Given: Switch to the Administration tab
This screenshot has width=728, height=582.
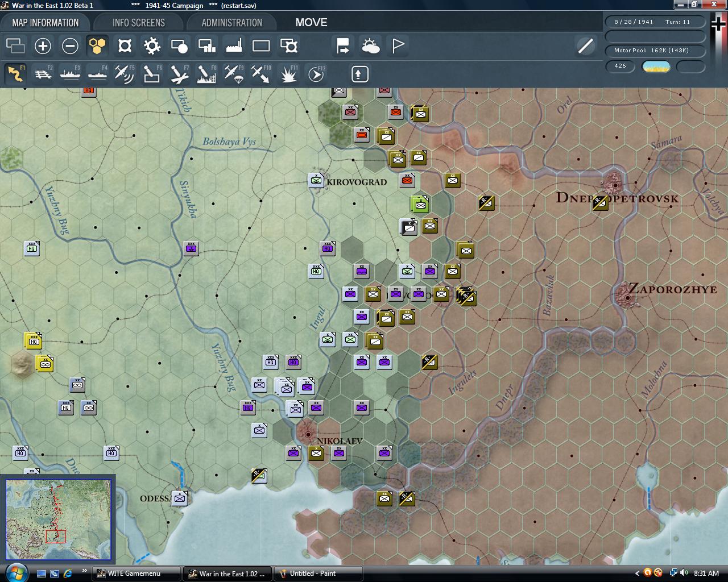Looking at the screenshot, I should [231, 23].
